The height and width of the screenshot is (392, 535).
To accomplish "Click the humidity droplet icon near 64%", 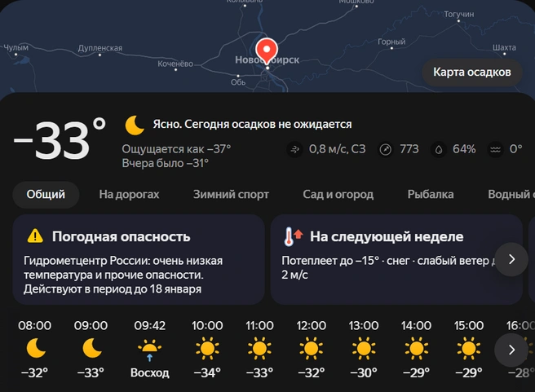I will tap(439, 149).
